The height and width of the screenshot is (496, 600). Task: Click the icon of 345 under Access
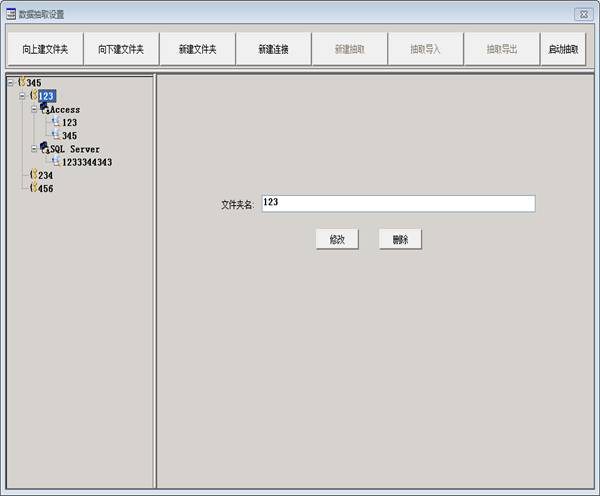tap(56, 135)
